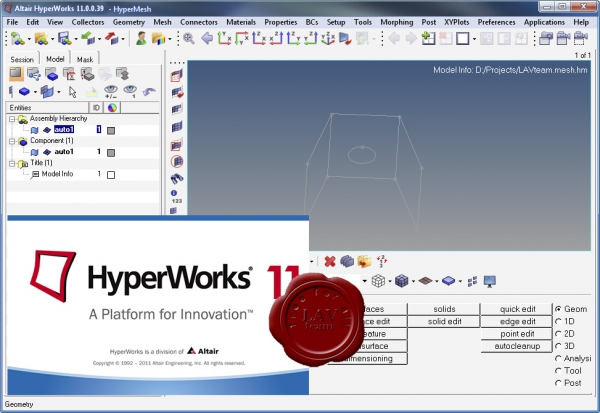Select the 1D panel radio button
This screenshot has height=413, width=600.
point(558,322)
